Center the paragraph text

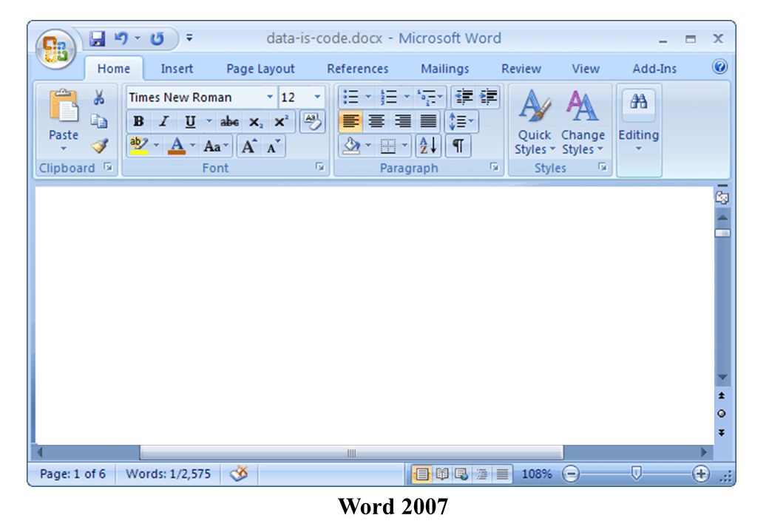click(376, 121)
